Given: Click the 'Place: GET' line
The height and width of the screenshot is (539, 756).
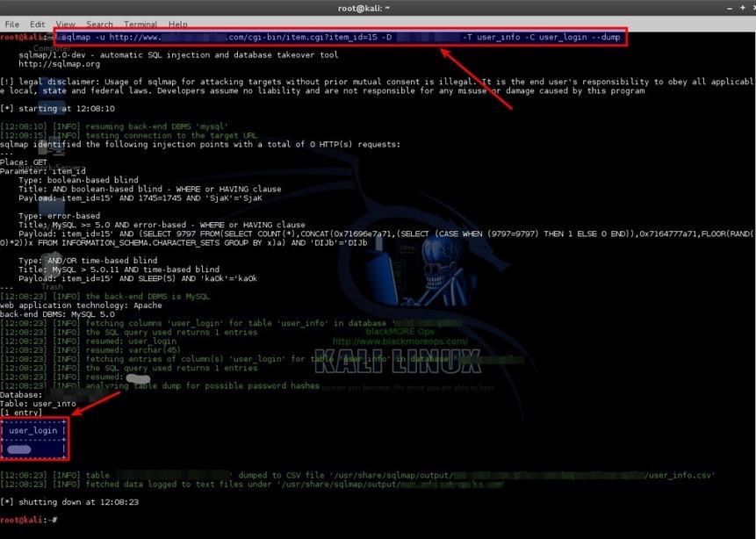Looking at the screenshot, I should 24,162.
